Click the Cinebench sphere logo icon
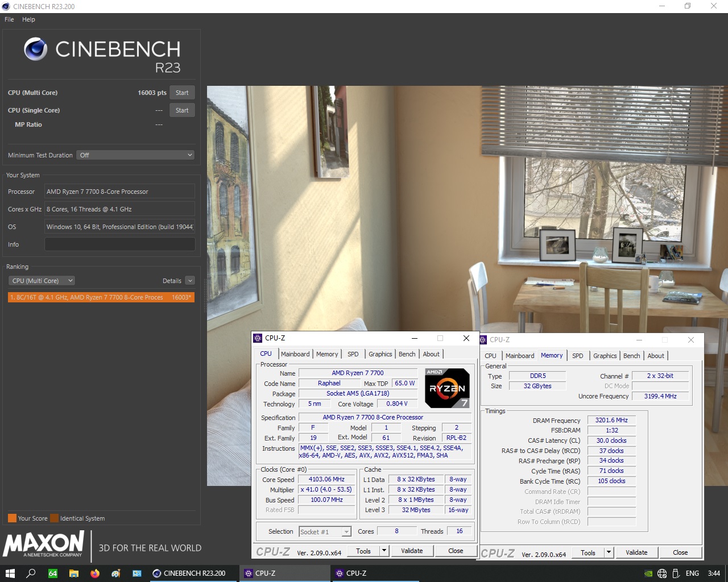Viewport: 728px width, 582px height. click(x=35, y=49)
